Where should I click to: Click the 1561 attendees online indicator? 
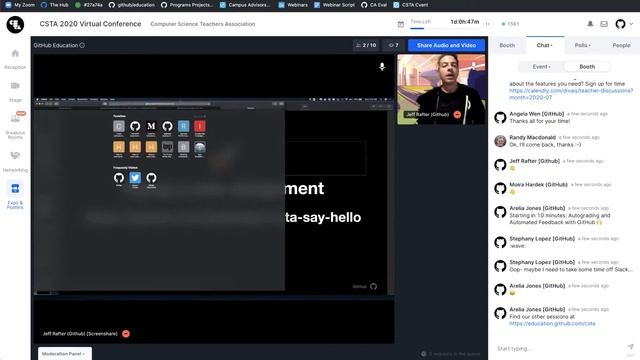click(510, 24)
